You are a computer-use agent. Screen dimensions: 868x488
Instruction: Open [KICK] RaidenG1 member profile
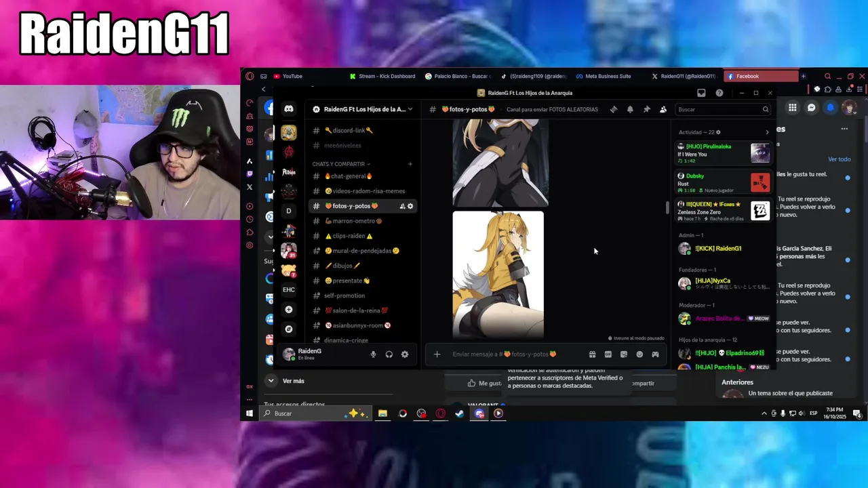coord(724,249)
